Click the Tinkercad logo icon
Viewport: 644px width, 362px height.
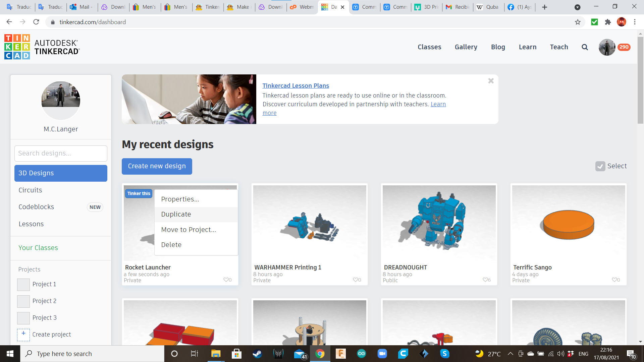tap(17, 47)
